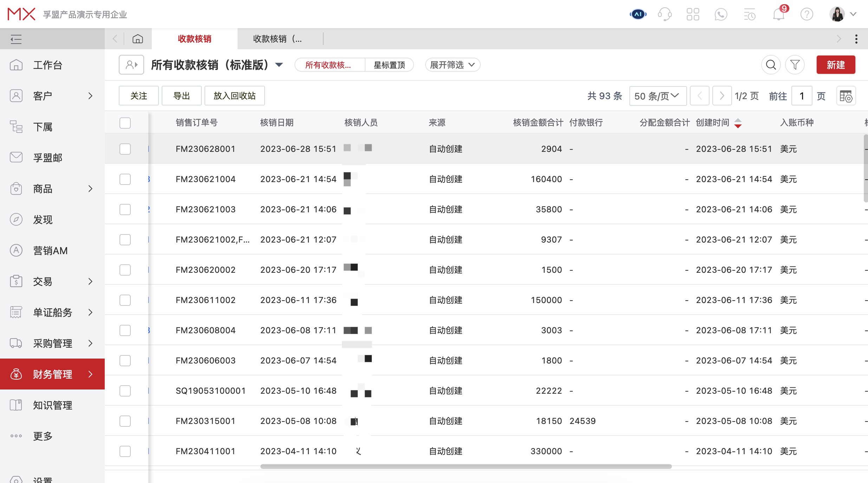
Task: Click the headset customer service icon
Action: (x=665, y=14)
